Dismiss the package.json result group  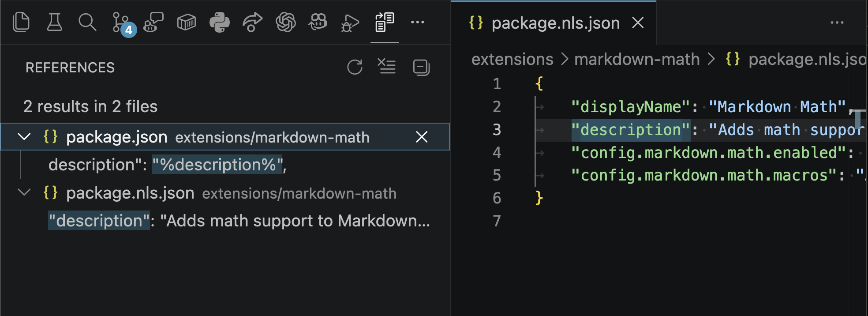422,137
